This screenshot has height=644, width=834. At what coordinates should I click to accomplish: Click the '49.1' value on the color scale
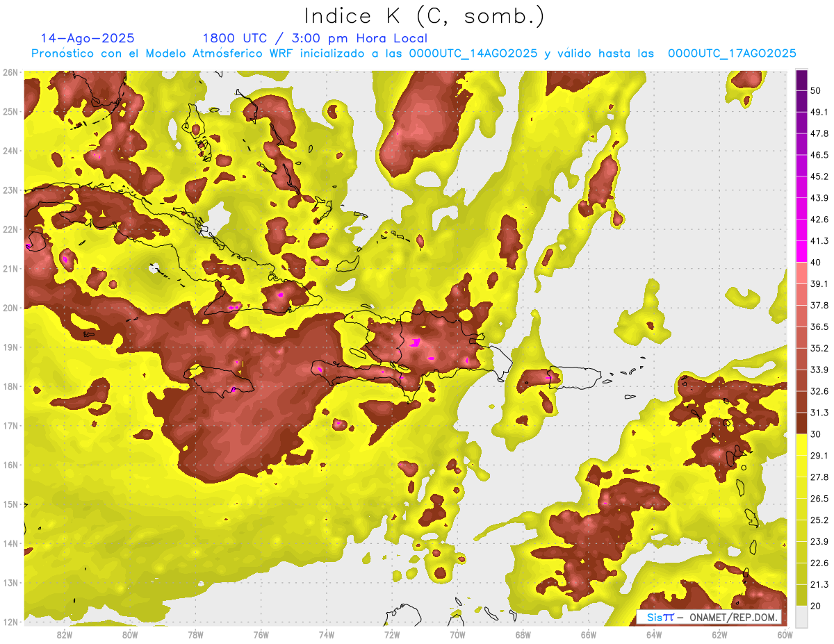[x=819, y=112]
